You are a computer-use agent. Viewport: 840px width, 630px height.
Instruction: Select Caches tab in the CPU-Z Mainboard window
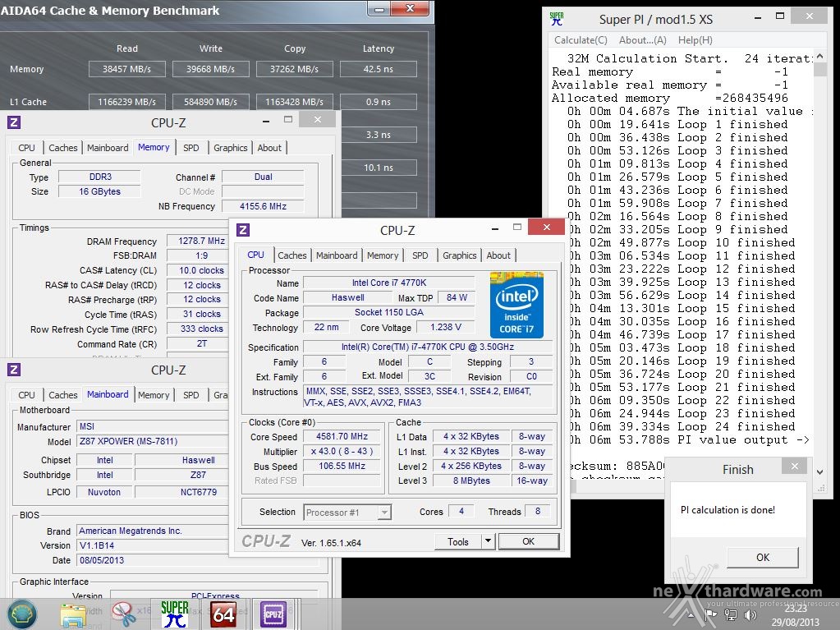pos(62,395)
